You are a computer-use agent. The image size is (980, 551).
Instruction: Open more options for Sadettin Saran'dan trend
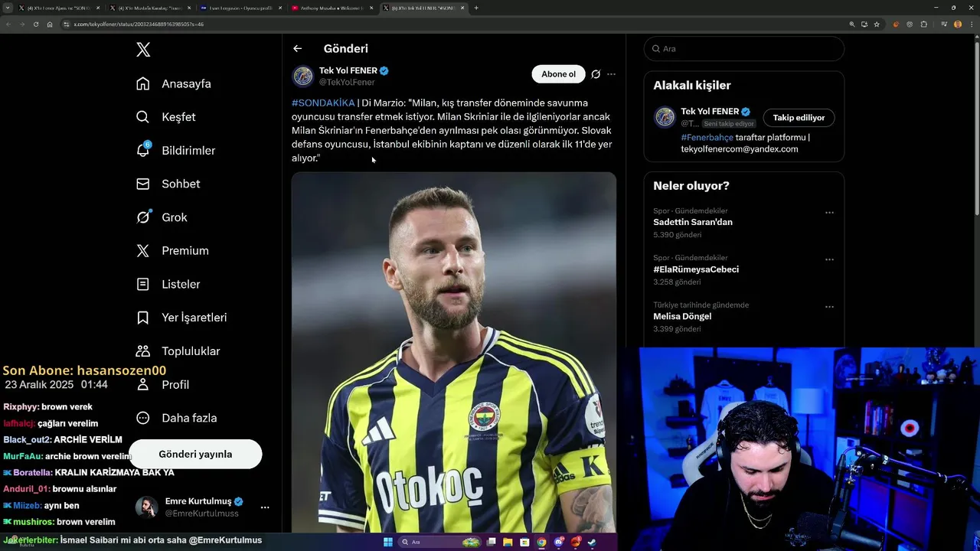(x=829, y=213)
